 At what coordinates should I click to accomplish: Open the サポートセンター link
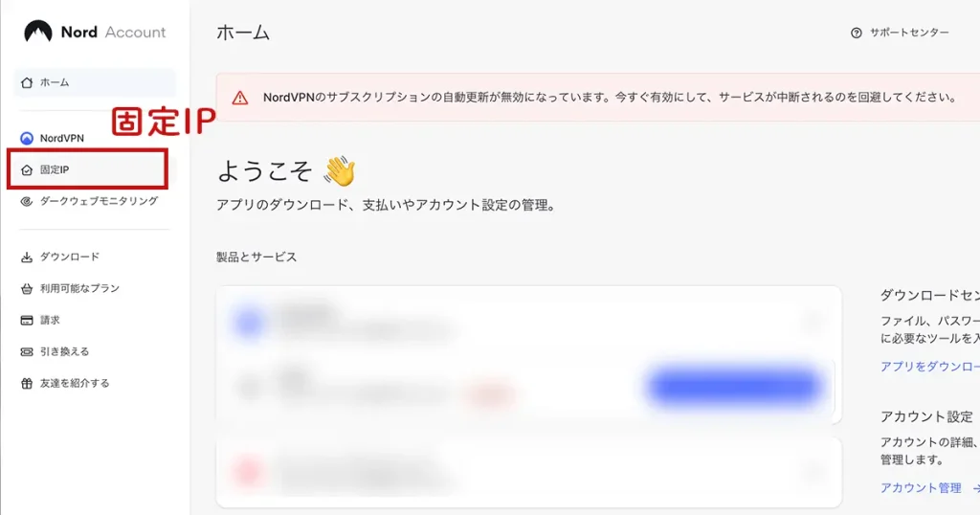point(909,33)
